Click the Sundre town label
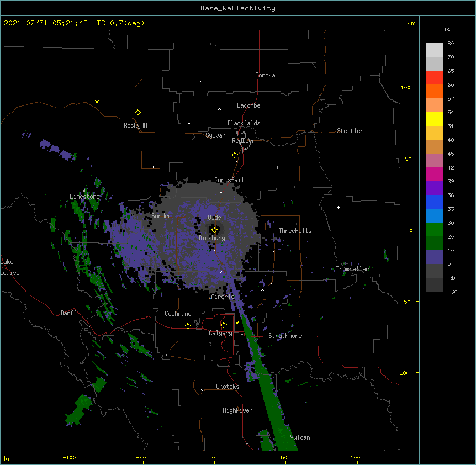The image size is (476, 465). click(161, 216)
